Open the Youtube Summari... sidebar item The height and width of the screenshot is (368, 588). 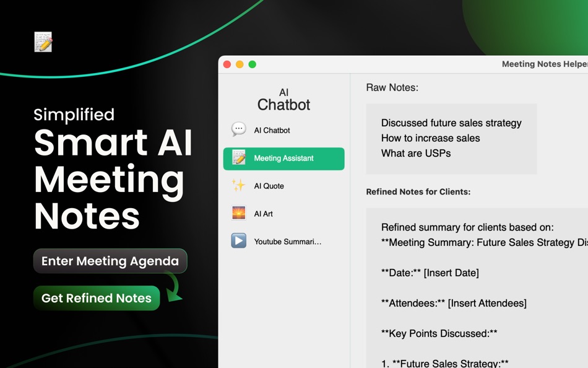(284, 242)
